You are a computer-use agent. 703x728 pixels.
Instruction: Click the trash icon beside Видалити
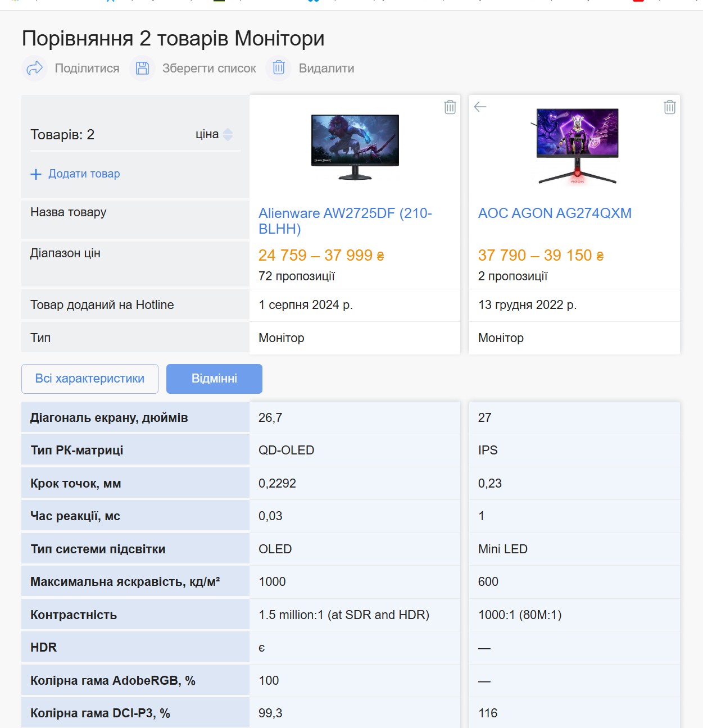pyautogui.click(x=279, y=69)
